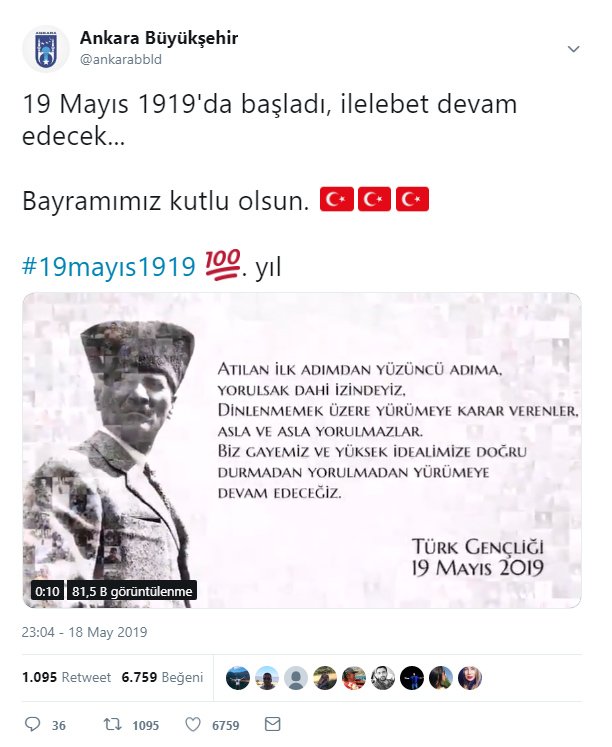The image size is (612, 747).
Task: Play the Atatürk video thumbnail
Action: [302, 450]
